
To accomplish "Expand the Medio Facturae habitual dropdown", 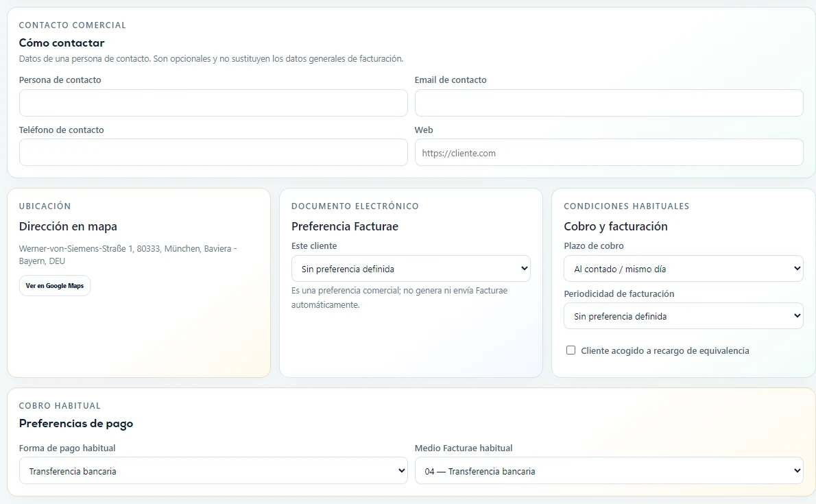I will (x=609, y=470).
